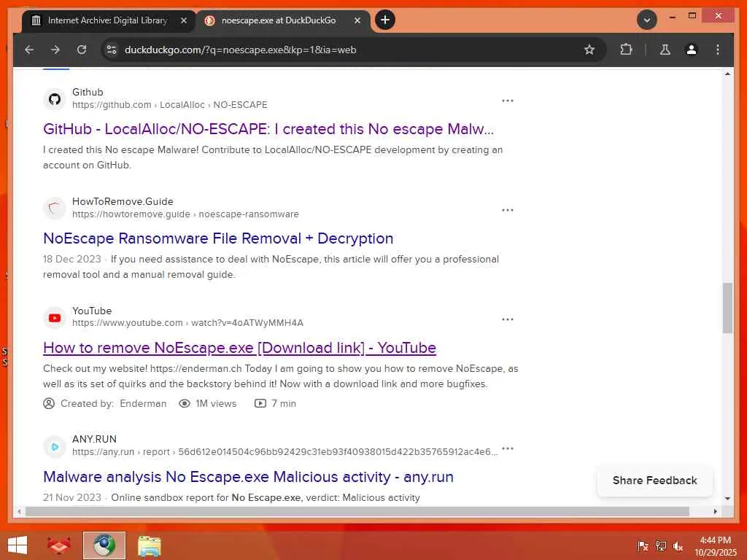Open How to remove NoEscape.exe YouTube link
The height and width of the screenshot is (560, 747).
click(239, 348)
